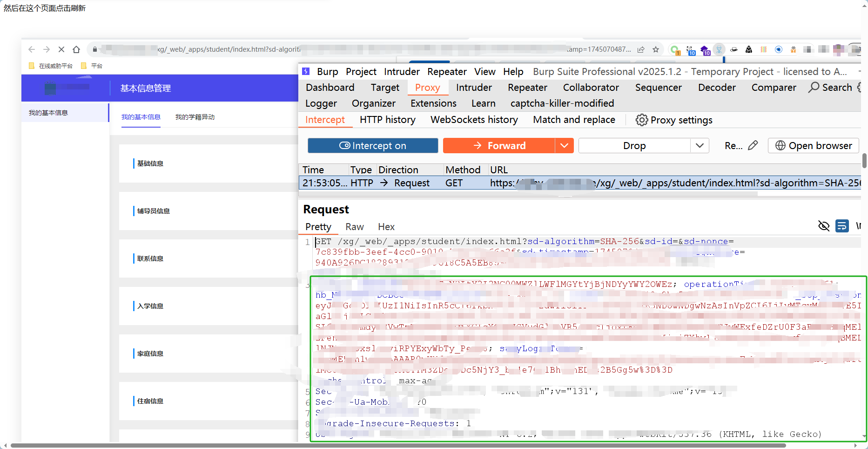Click the browser address bar URL

(366, 49)
